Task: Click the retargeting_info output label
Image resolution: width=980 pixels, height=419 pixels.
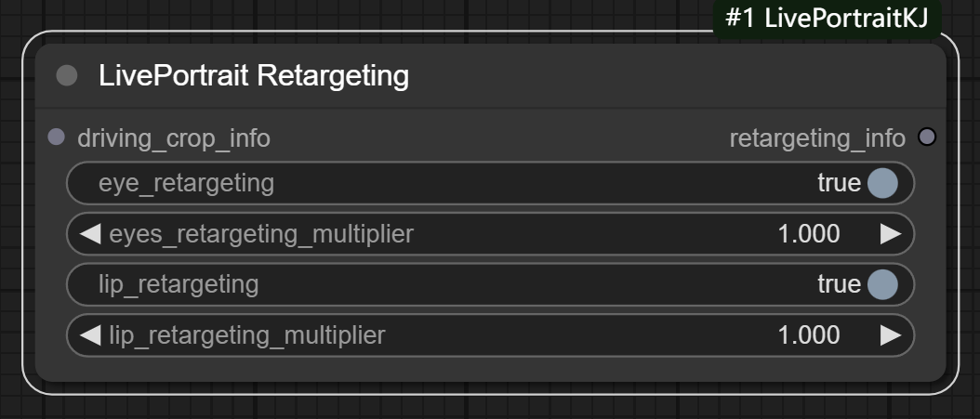Action: 816,138
